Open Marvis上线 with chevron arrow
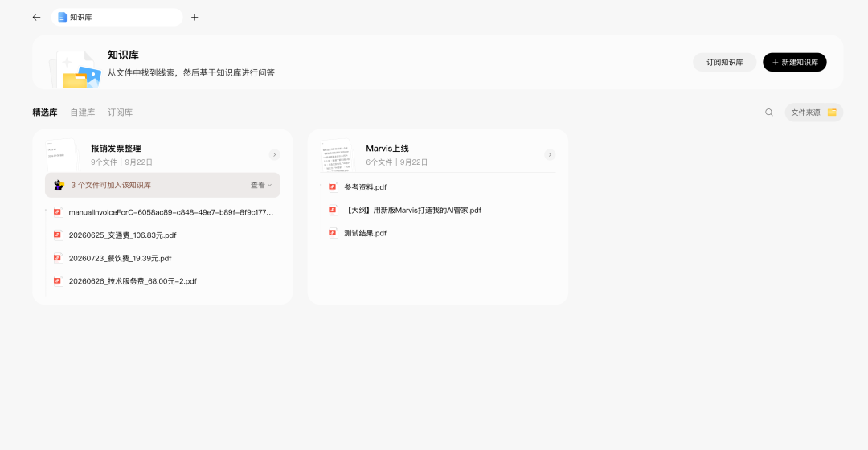Screen dimensions: 868x450 (550, 154)
